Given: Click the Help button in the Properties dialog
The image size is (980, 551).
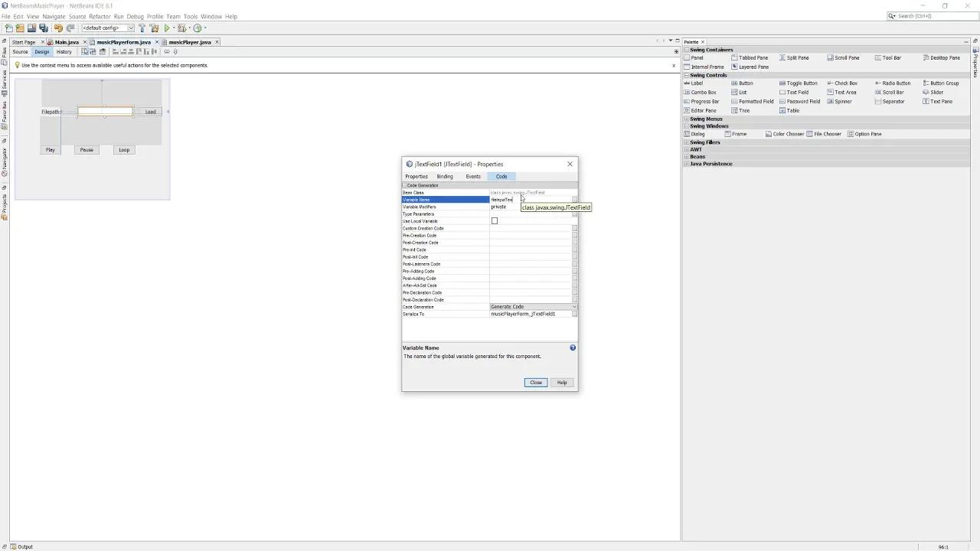Looking at the screenshot, I should point(562,382).
